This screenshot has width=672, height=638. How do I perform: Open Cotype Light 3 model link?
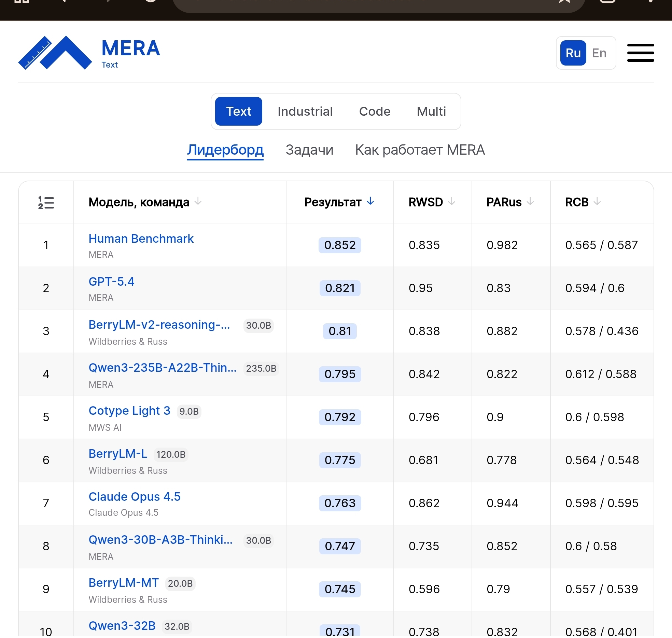pos(129,411)
